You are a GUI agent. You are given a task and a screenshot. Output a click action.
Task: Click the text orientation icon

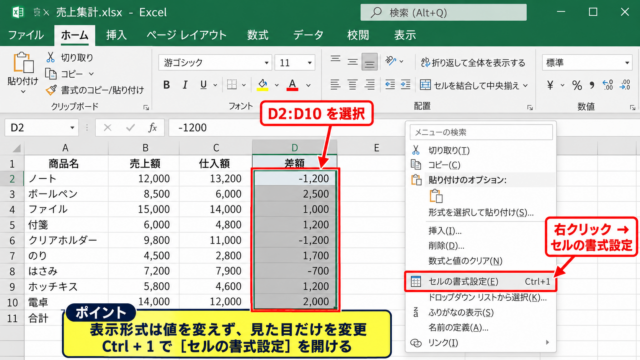391,61
